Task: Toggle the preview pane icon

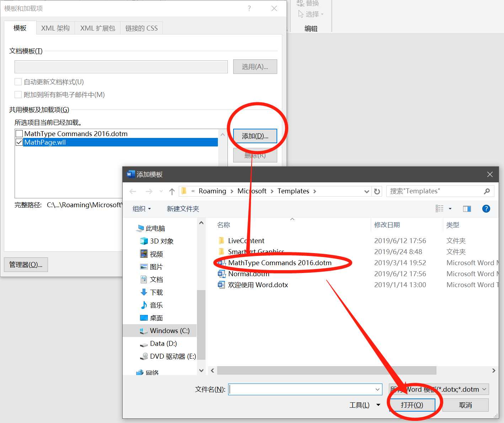Action: pyautogui.click(x=467, y=209)
